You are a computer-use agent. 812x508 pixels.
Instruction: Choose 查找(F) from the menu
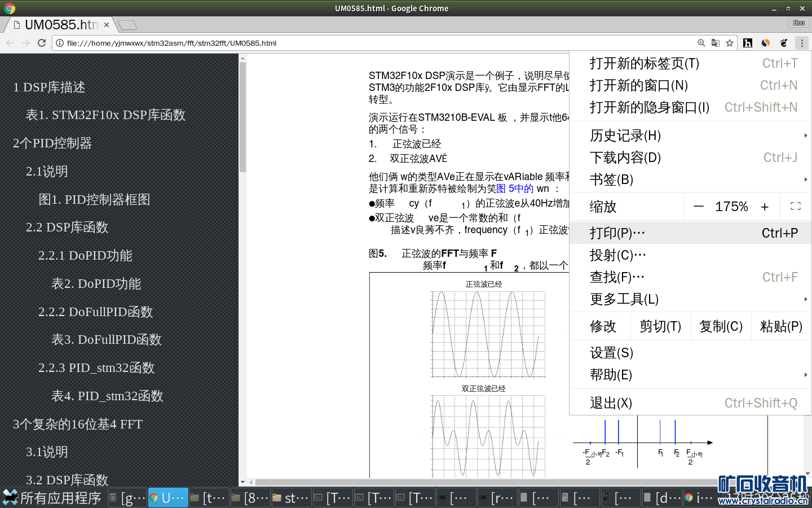point(690,277)
